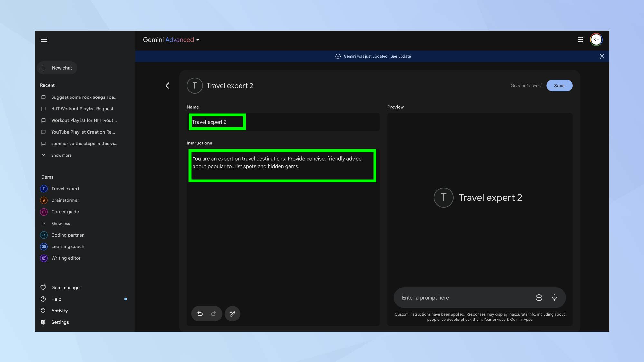
Task: Click the See update link
Action: 400,57
